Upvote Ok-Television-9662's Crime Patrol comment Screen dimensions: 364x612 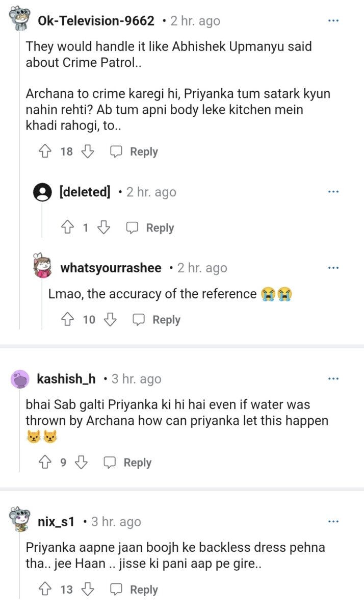click(x=45, y=151)
